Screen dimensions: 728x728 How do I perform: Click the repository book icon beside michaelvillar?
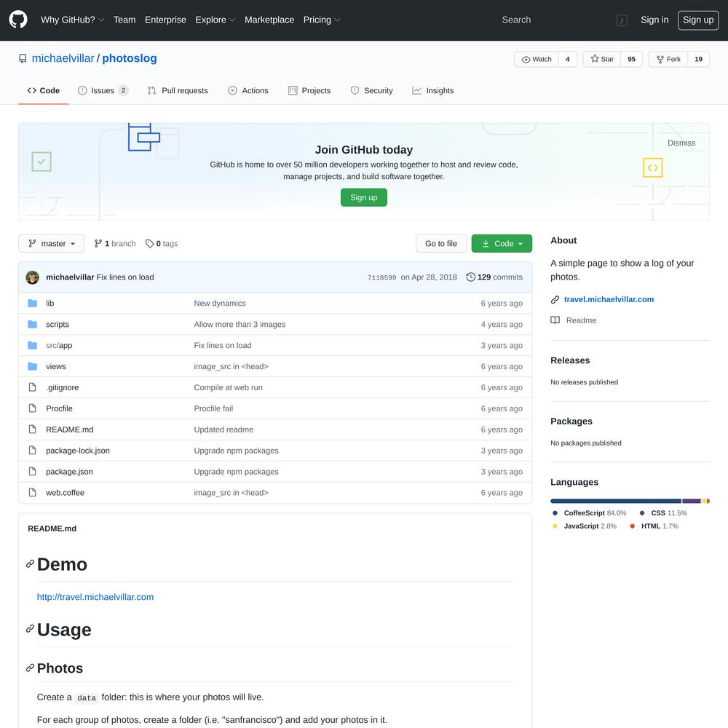click(23, 58)
